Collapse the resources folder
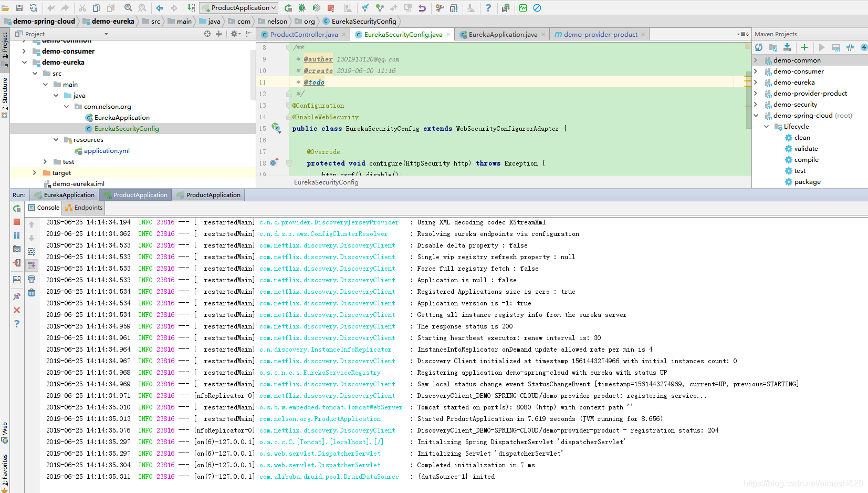Viewport: 868px width, 493px height. coord(56,139)
